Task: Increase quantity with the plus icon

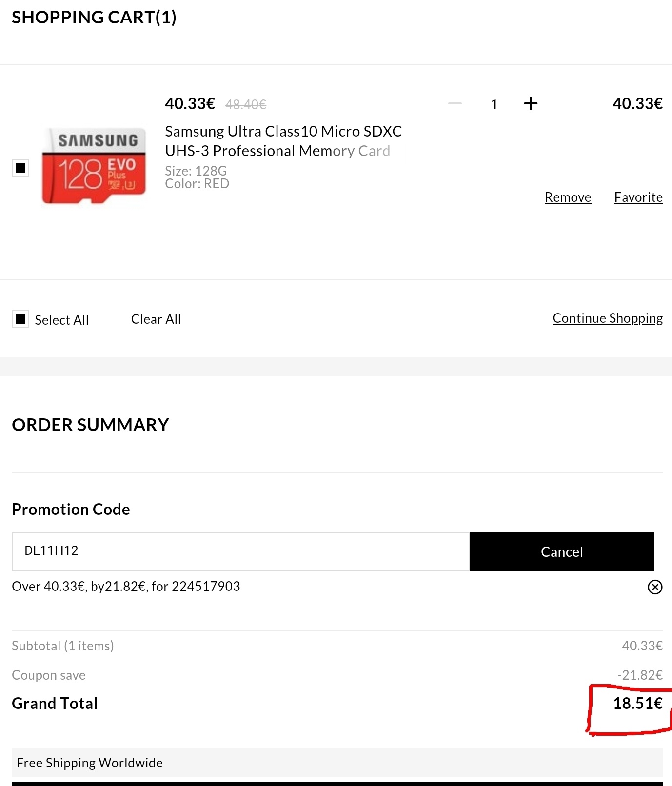Action: [x=531, y=103]
